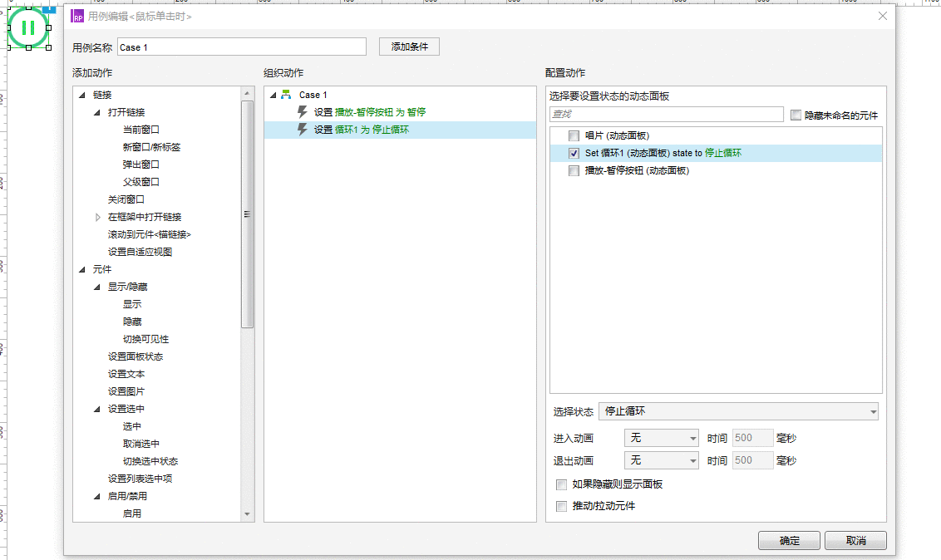Click the blue interaction badge on the canvas widget
The image size is (941, 560).
click(x=49, y=9)
